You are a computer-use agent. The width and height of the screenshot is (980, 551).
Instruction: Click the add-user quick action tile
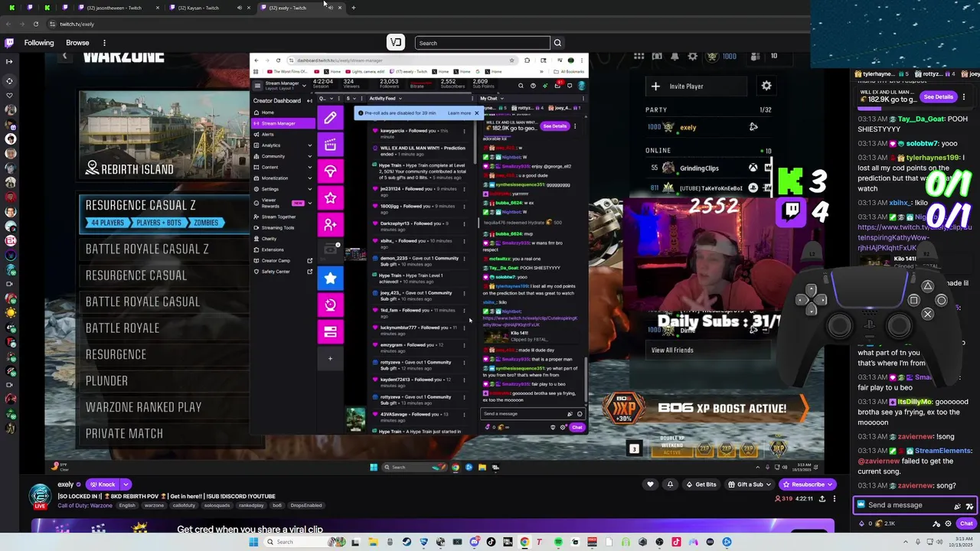(x=330, y=224)
